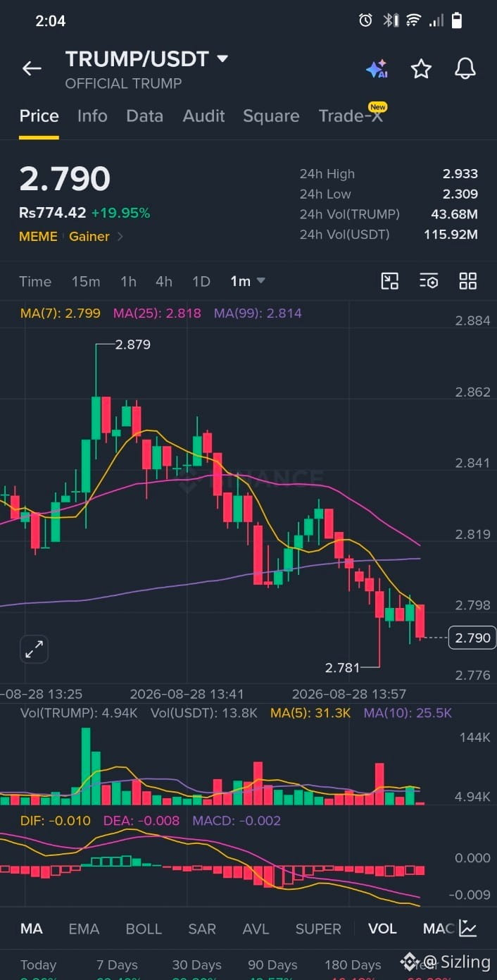
Task: Tap volume MA(10): 25.5K readout
Action: click(408, 713)
